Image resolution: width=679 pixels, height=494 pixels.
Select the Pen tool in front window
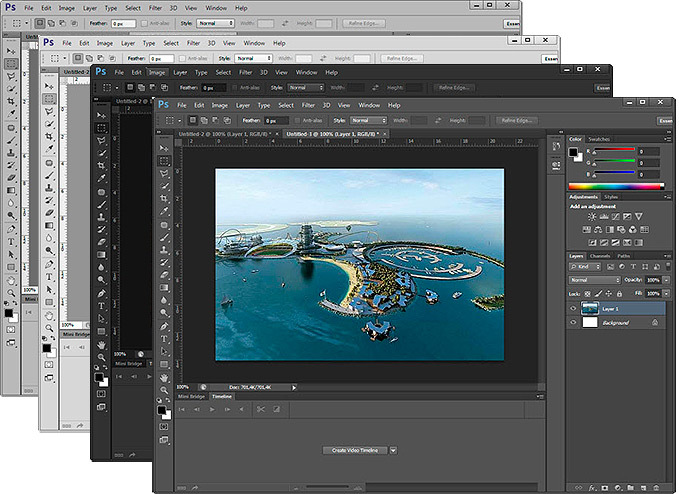[x=164, y=326]
